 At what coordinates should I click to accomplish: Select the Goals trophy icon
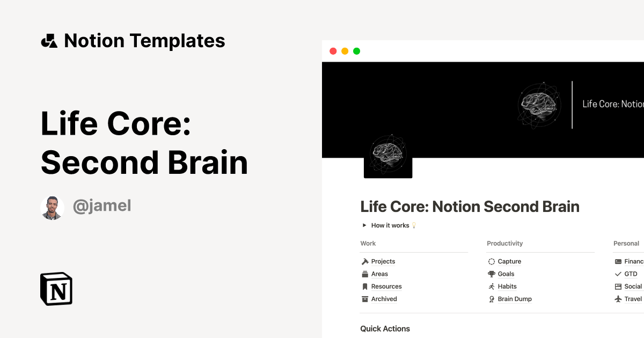(x=492, y=274)
